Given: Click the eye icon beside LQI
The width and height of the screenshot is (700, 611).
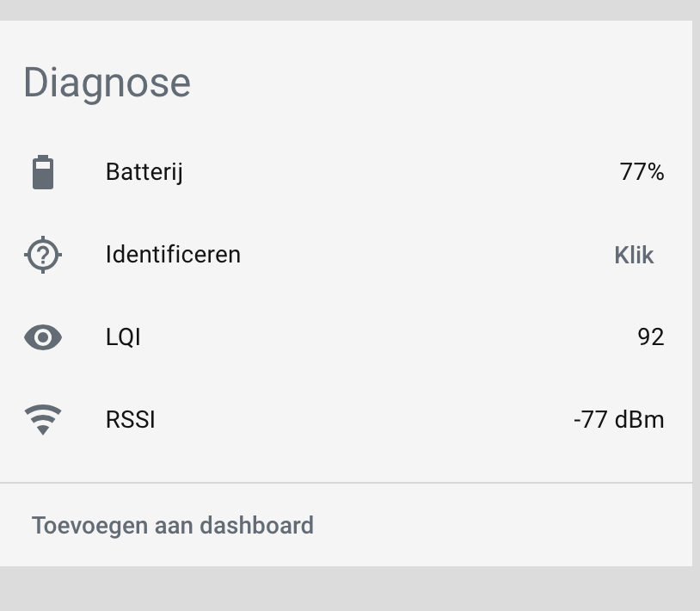Looking at the screenshot, I should [43, 337].
